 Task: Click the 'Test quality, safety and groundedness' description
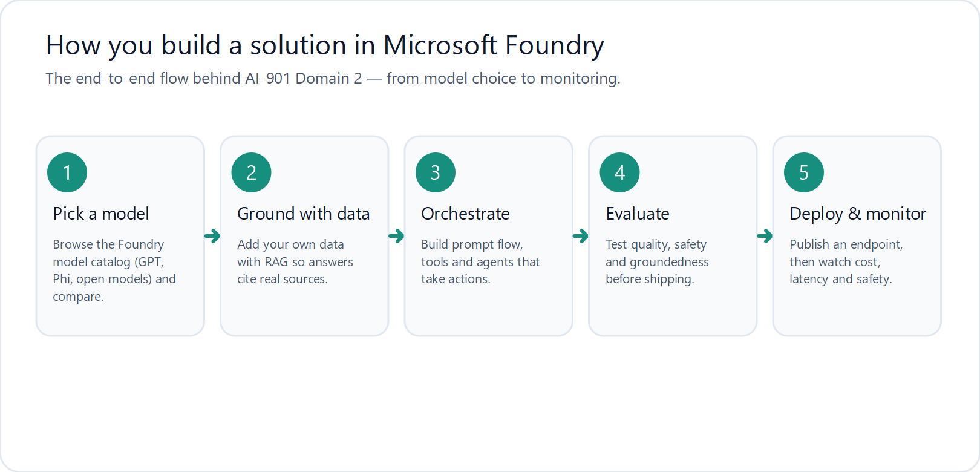pyautogui.click(x=657, y=261)
